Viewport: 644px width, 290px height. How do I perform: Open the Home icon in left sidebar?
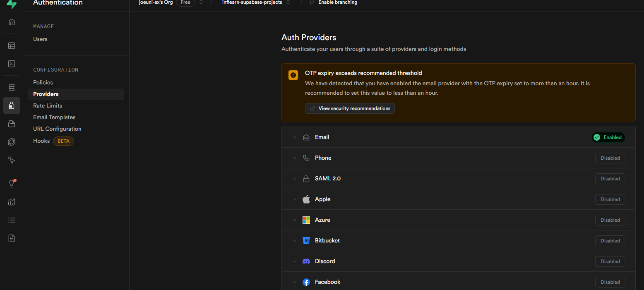[x=12, y=22]
